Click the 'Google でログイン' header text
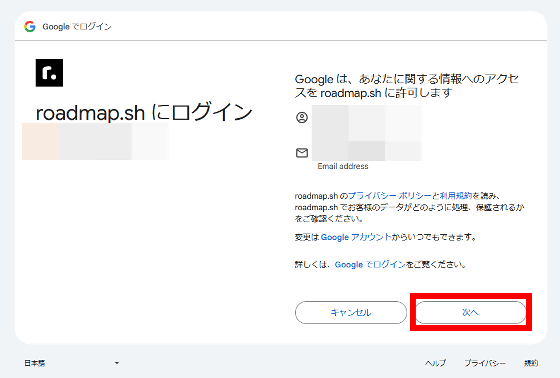 click(77, 27)
